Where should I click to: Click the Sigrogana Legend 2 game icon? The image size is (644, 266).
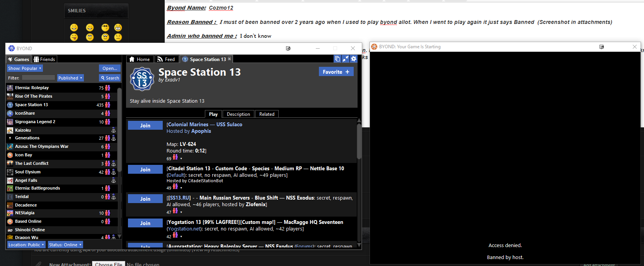coord(10,122)
